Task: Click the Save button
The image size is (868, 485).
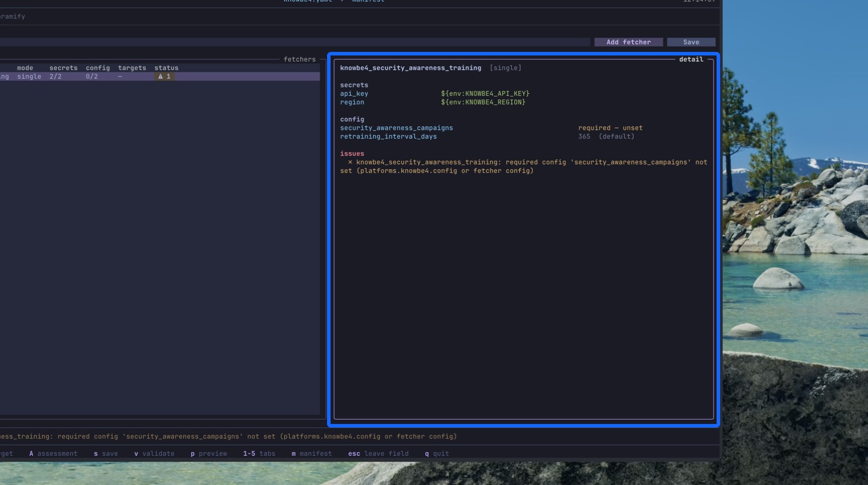Action: 691,42
